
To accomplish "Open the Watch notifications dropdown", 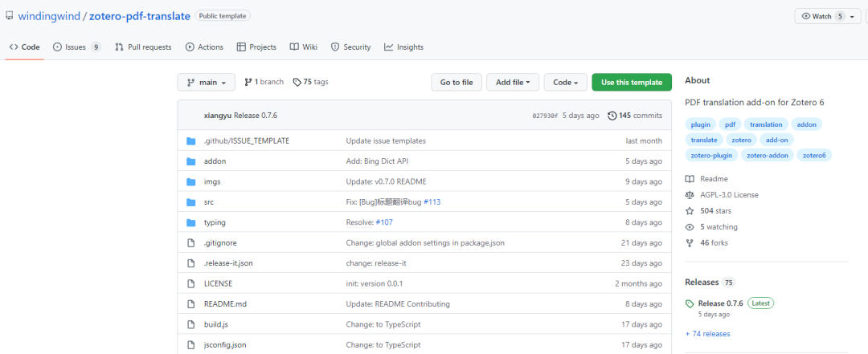I will click(x=828, y=16).
